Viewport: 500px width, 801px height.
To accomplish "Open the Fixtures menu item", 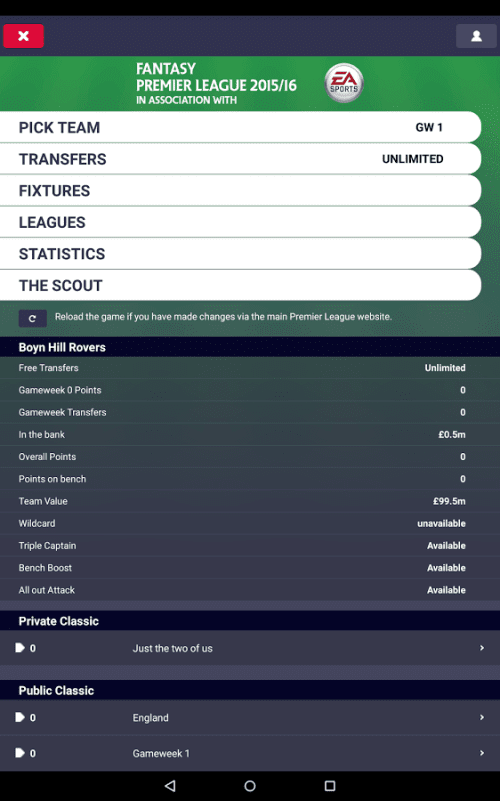I will (x=241, y=191).
